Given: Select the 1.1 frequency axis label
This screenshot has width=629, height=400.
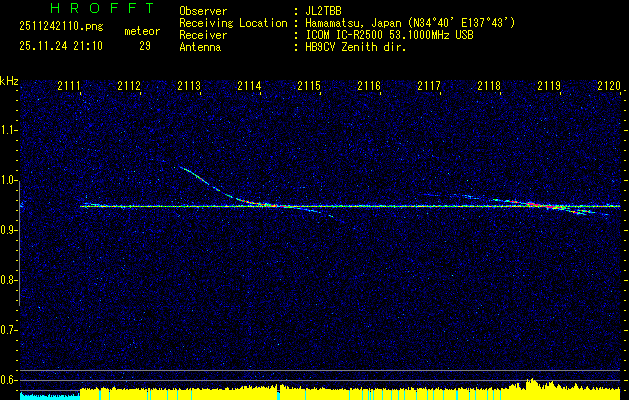Looking at the screenshot, I should pyautogui.click(x=9, y=130).
